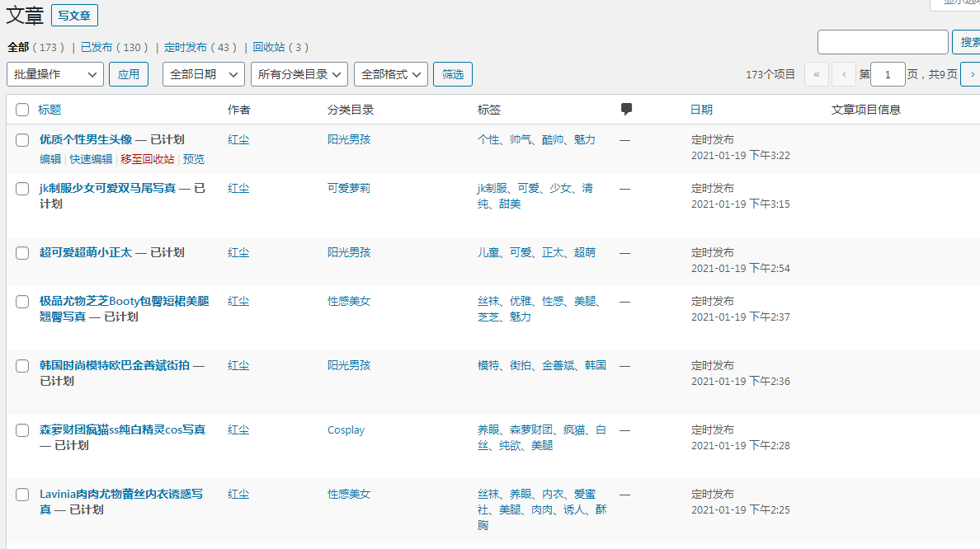Viewport: 980px width, 549px height.
Task: Check the box for 优质个性男生头像 post
Action: [22, 140]
